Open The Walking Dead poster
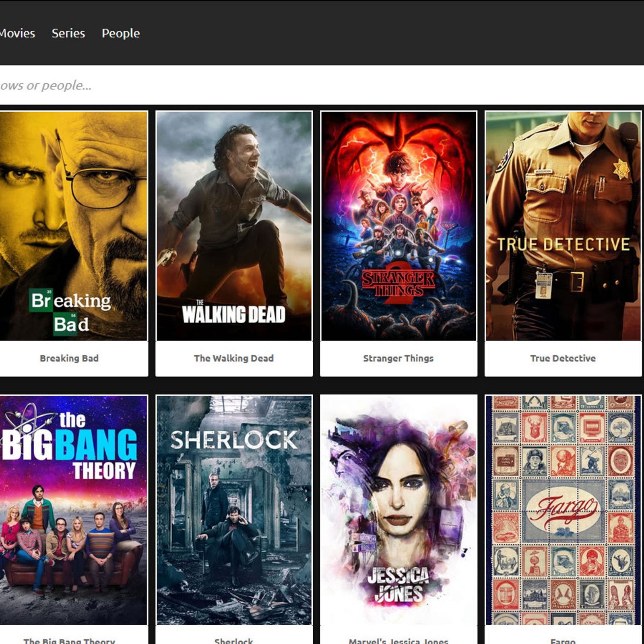The height and width of the screenshot is (644, 644). [x=234, y=226]
